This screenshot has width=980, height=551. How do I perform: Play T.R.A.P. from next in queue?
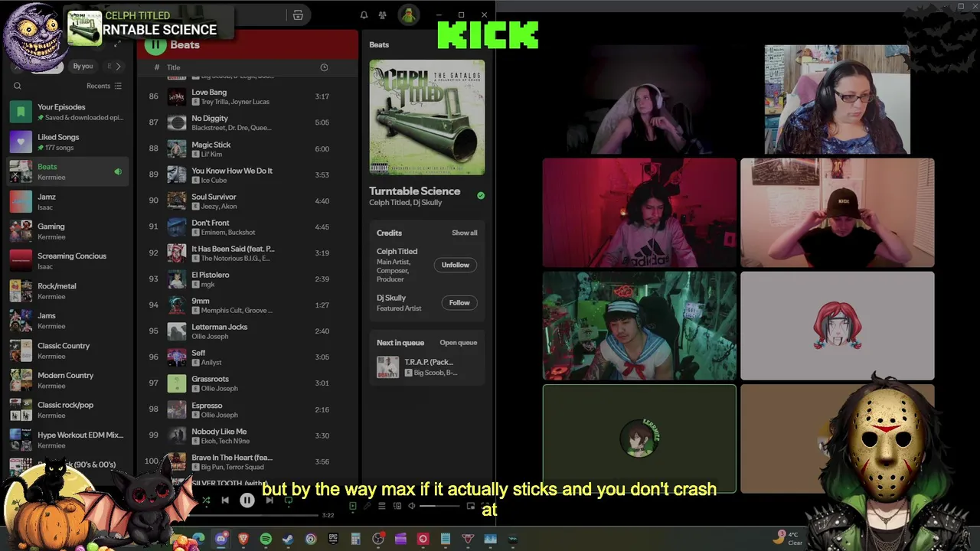coord(426,367)
